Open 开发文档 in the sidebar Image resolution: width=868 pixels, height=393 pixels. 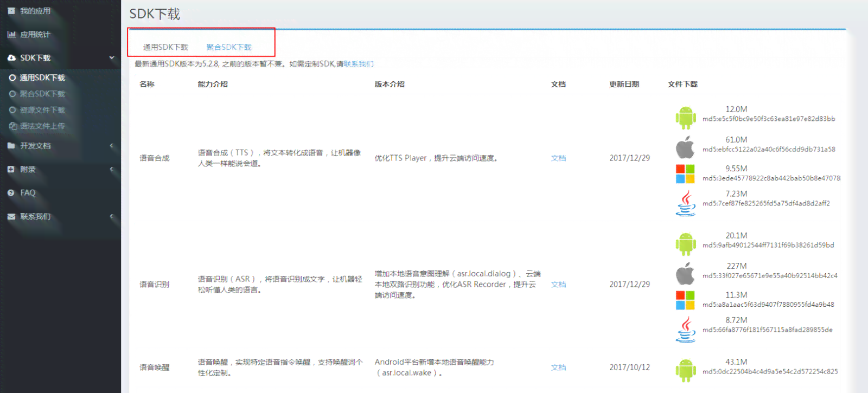35,146
